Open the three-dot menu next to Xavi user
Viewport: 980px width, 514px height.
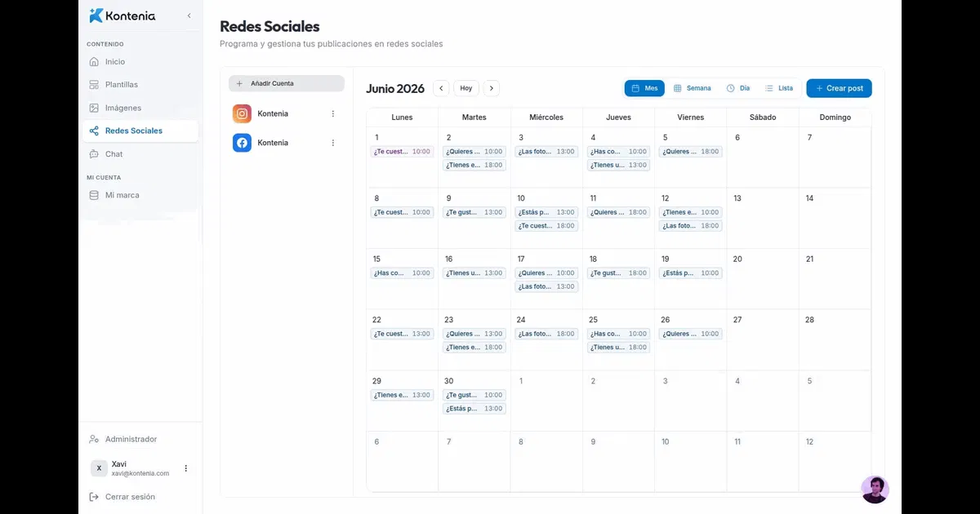coord(185,468)
